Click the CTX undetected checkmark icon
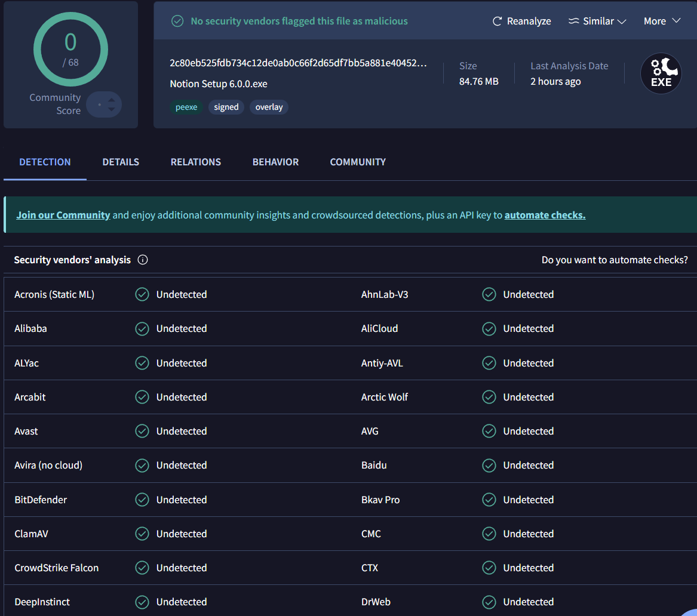The width and height of the screenshot is (697, 616). 489,568
